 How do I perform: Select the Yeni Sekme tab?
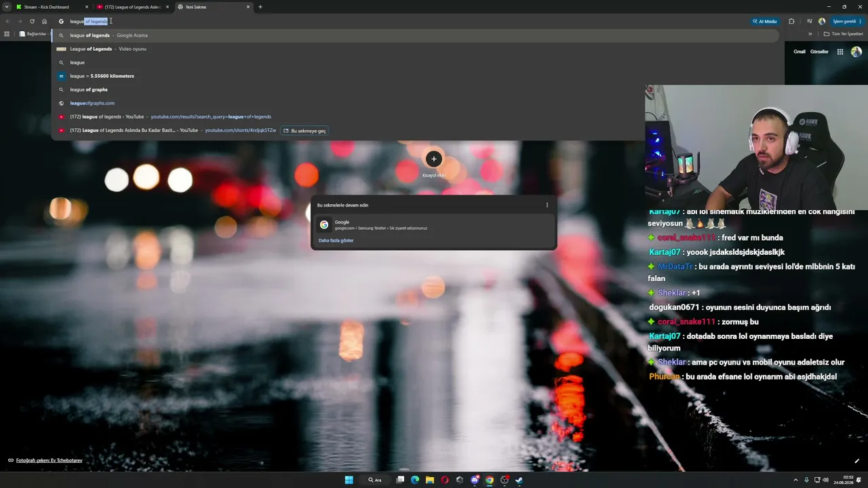tap(214, 7)
